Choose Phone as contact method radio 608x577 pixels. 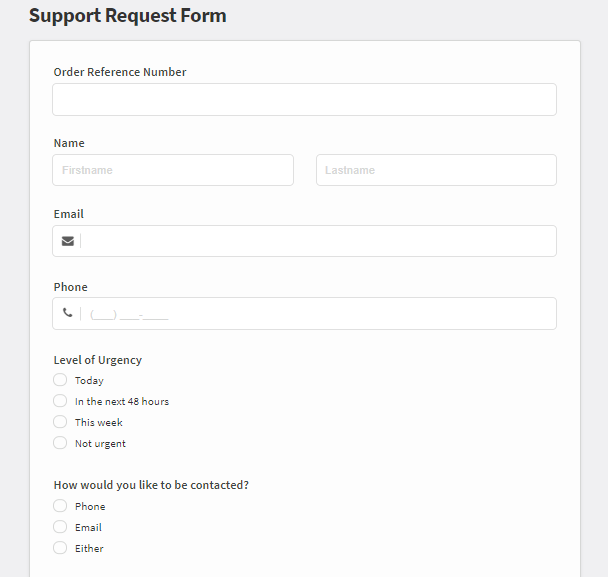60,506
